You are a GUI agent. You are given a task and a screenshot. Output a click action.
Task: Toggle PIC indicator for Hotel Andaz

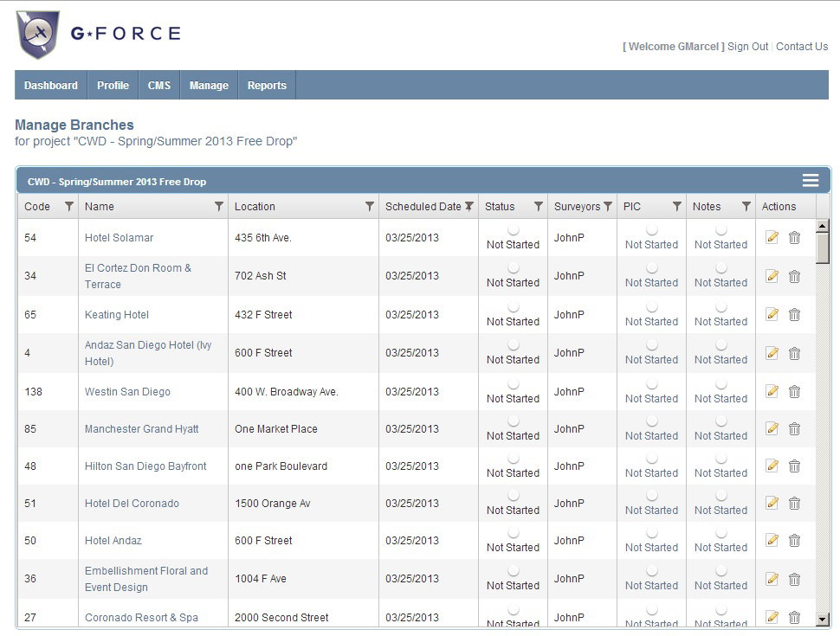point(652,533)
